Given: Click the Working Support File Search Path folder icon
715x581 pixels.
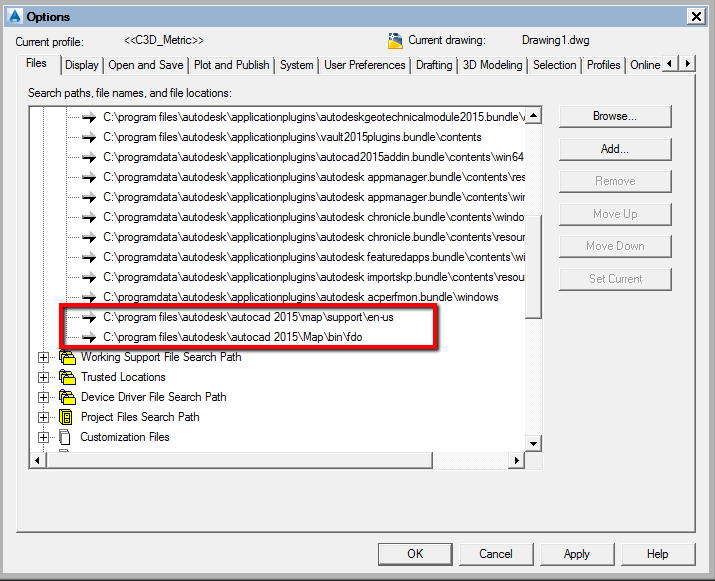Looking at the screenshot, I should [67, 357].
